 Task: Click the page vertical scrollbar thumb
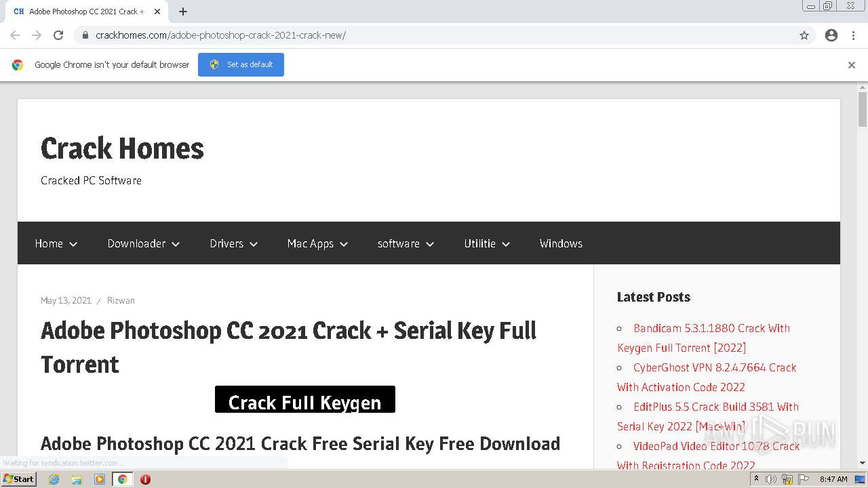pyautogui.click(x=863, y=109)
